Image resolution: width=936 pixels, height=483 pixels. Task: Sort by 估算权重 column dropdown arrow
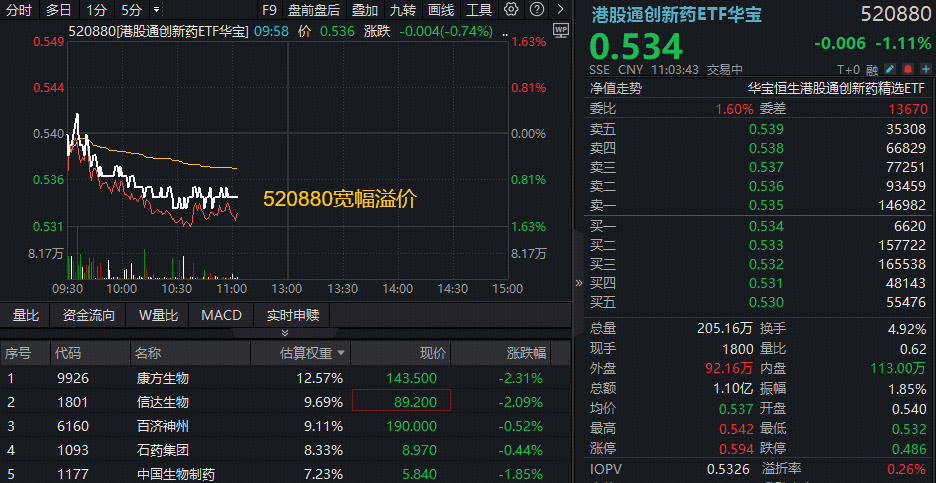pos(341,353)
